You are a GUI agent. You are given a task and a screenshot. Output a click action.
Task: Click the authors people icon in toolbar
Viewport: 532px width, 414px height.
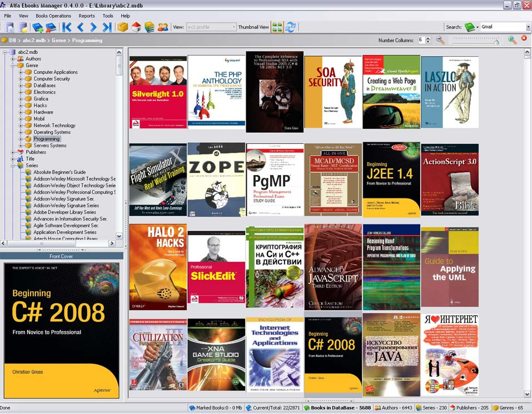click(163, 27)
